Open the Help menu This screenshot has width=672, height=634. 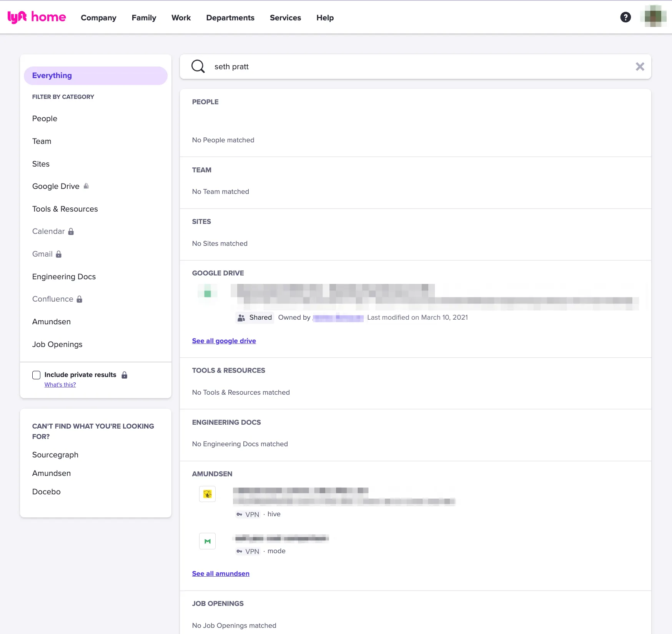325,18
